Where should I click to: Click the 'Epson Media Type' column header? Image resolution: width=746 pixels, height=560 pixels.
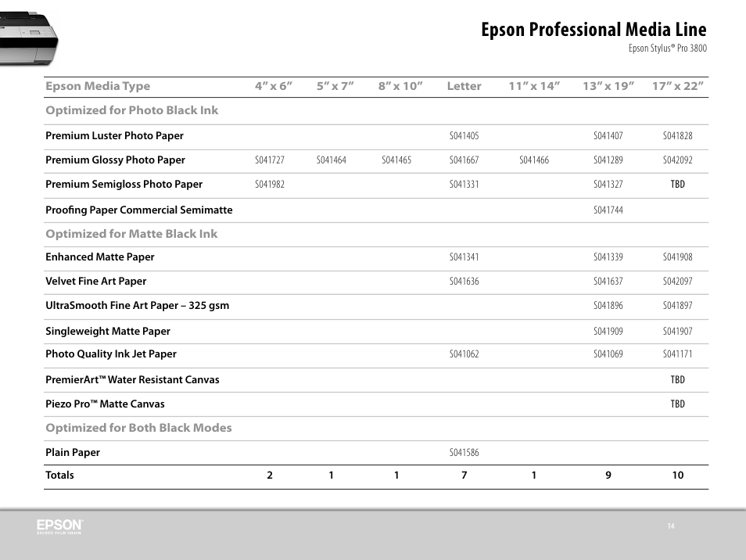pyautogui.click(x=98, y=86)
